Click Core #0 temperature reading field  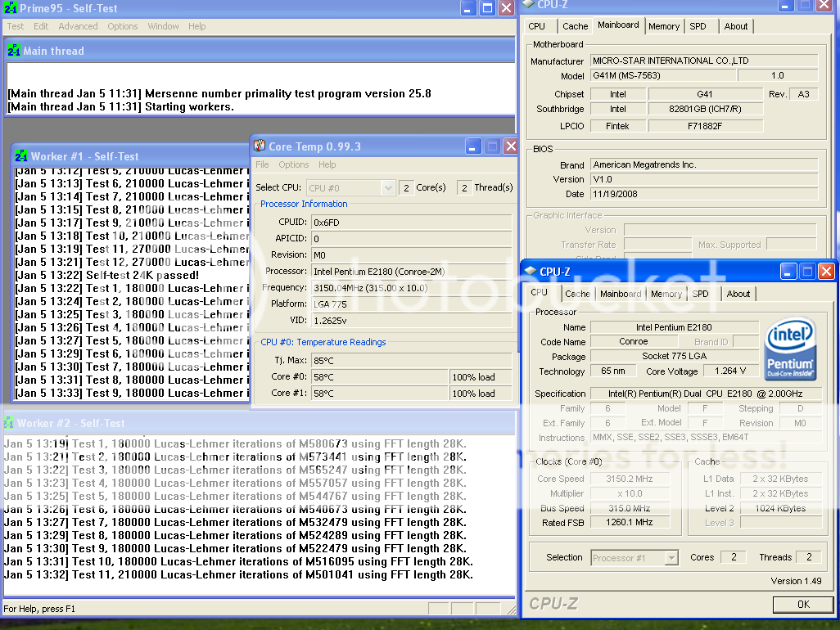pyautogui.click(x=379, y=377)
